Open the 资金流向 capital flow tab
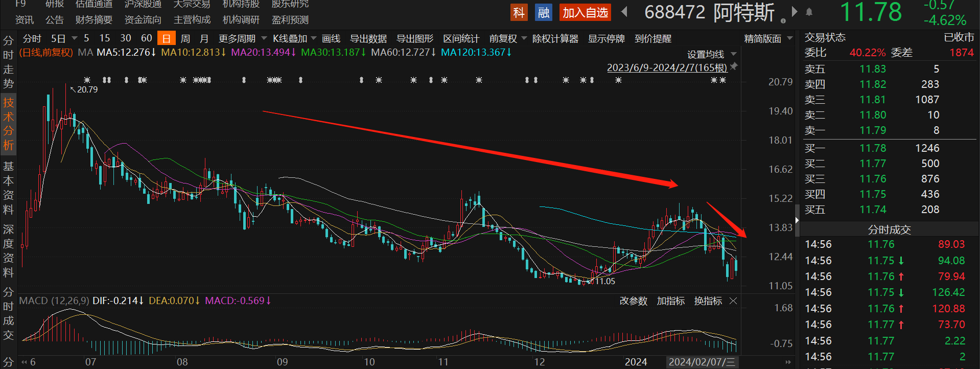 tap(143, 20)
